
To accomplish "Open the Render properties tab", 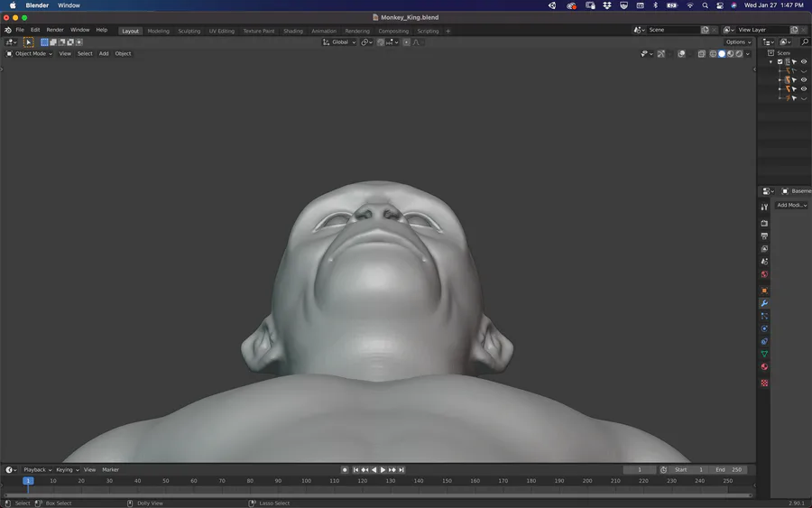I will (x=764, y=223).
